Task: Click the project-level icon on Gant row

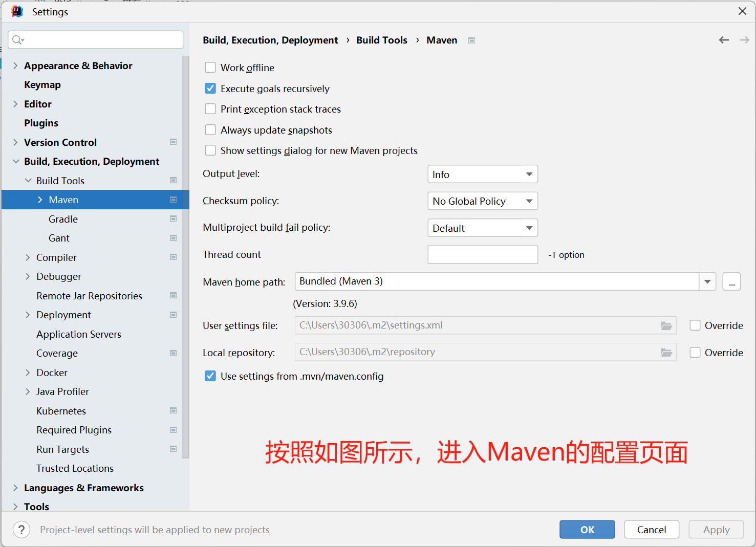Action: 174,238
